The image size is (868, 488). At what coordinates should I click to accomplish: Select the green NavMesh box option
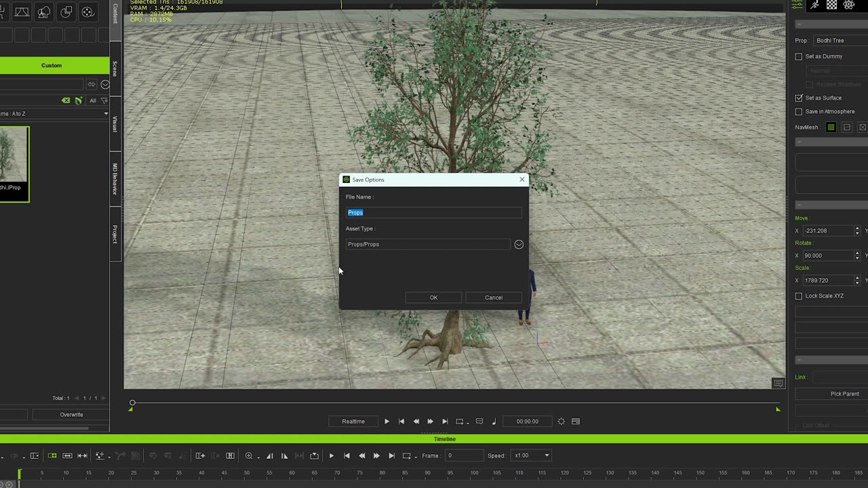831,127
